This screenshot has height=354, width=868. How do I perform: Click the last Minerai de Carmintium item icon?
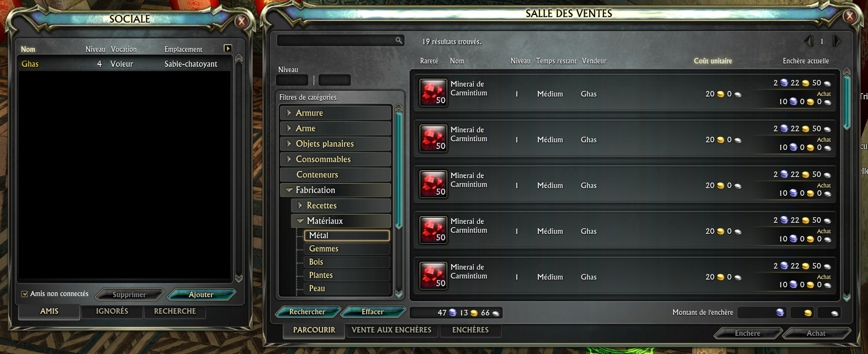click(433, 276)
